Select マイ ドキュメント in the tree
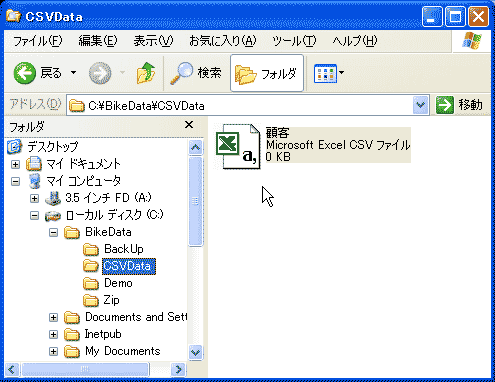This screenshot has height=382, width=495. point(83,164)
